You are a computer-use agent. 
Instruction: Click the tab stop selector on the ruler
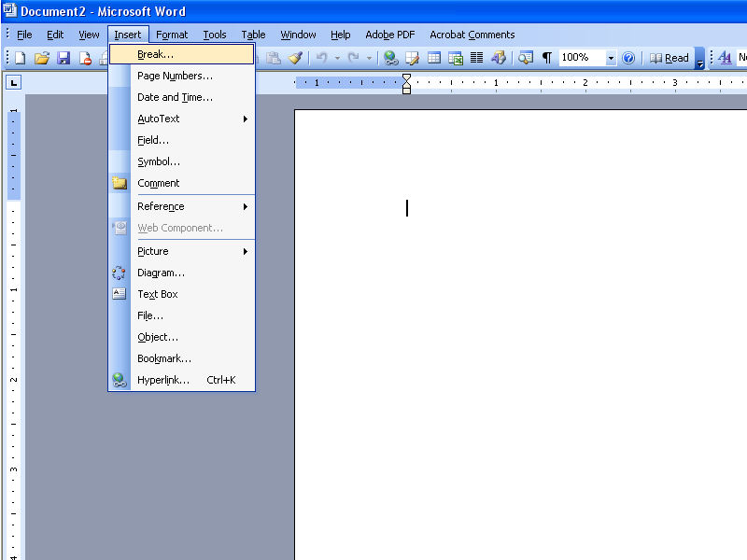click(13, 83)
